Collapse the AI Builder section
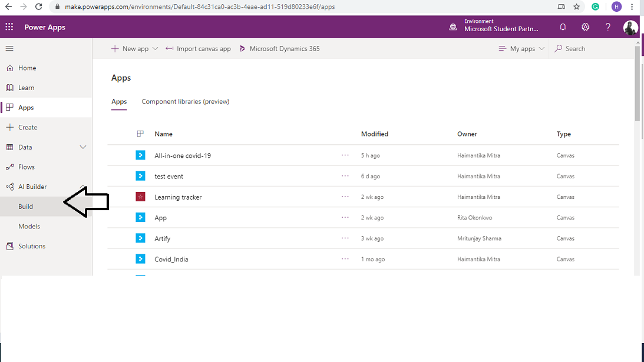Screen dimensions: 644x362 click(x=83, y=187)
